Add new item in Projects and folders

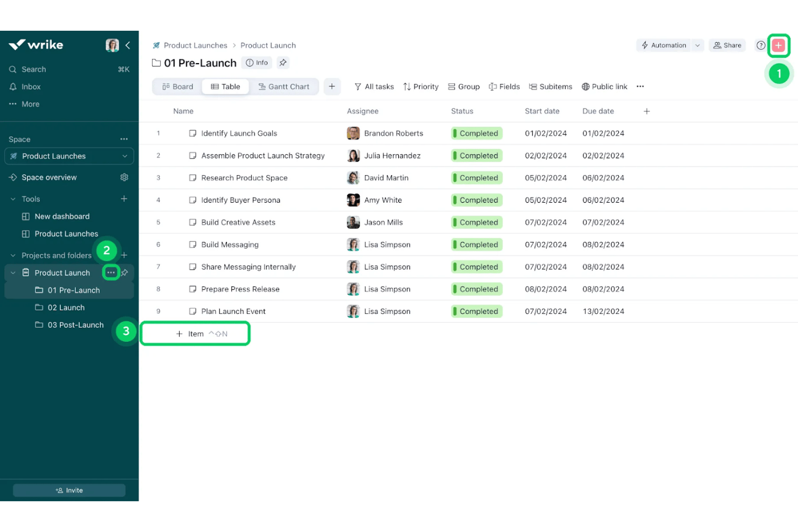coord(124,255)
